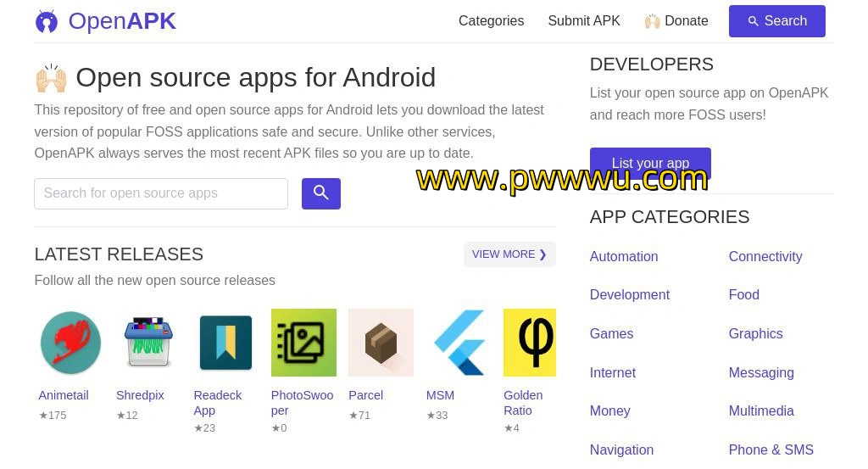Open the Donate link
Screen dimensions: 868x469
[x=676, y=21]
